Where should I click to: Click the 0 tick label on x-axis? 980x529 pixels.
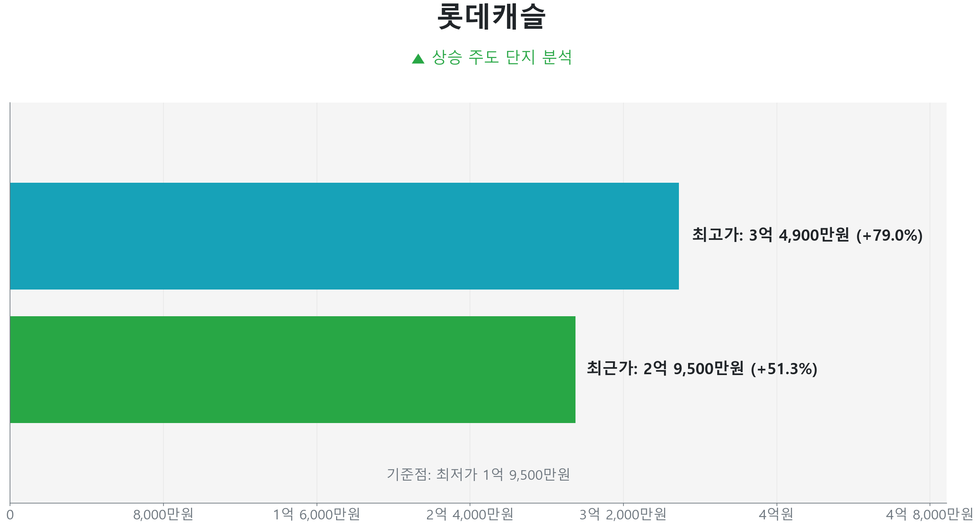click(x=10, y=515)
